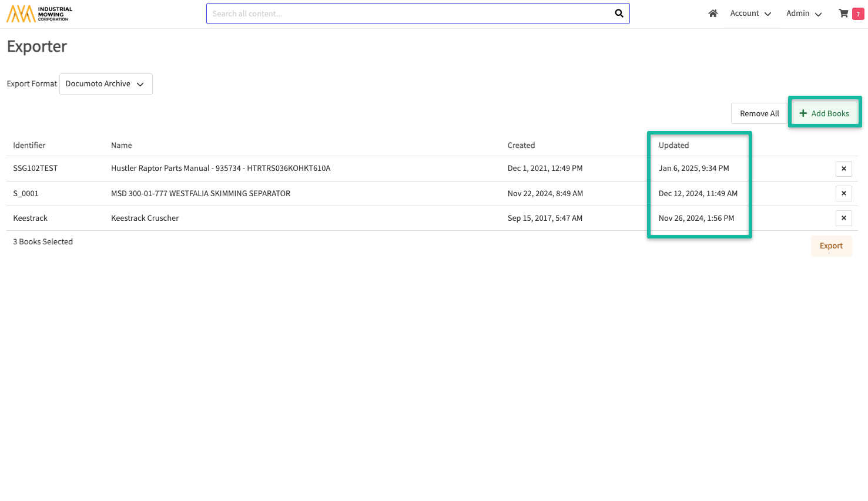
Task: Open the shopping cart icon
Action: coord(843,14)
